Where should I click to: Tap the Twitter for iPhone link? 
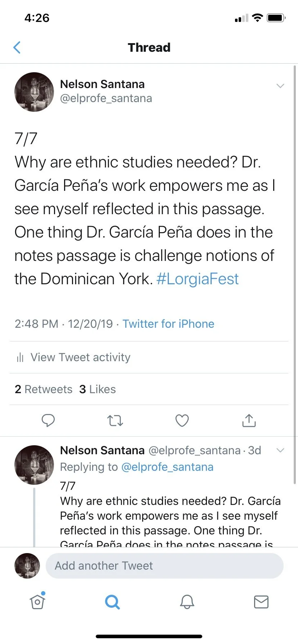168,324
